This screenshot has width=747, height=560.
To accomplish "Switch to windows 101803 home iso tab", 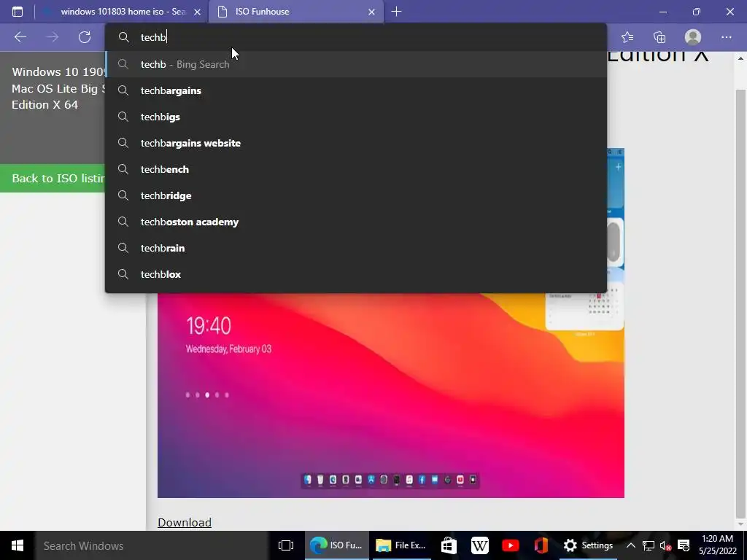I will coord(123,12).
